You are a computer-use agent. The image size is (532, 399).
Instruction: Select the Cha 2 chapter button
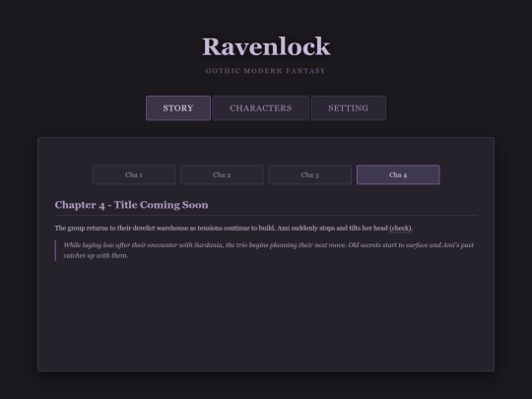coord(222,174)
